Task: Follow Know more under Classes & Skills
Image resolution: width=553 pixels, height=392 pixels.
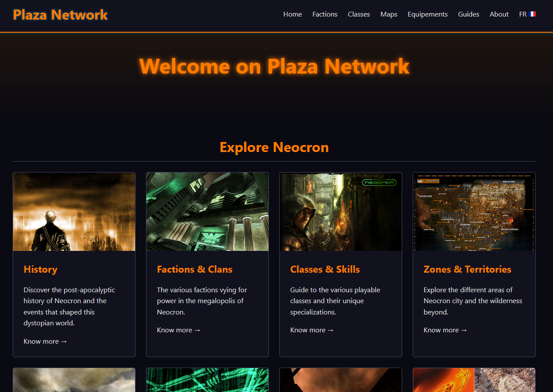Action: pos(312,330)
